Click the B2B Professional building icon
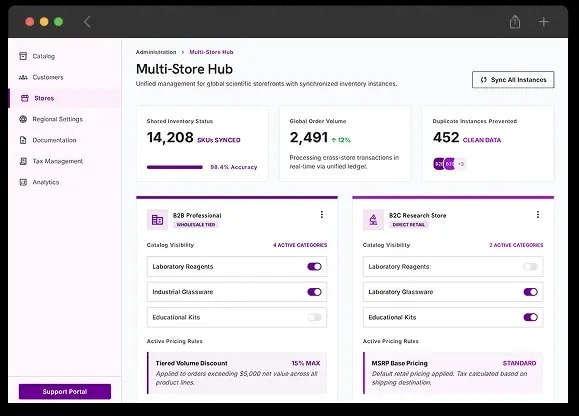The width and height of the screenshot is (579, 416). (x=157, y=220)
